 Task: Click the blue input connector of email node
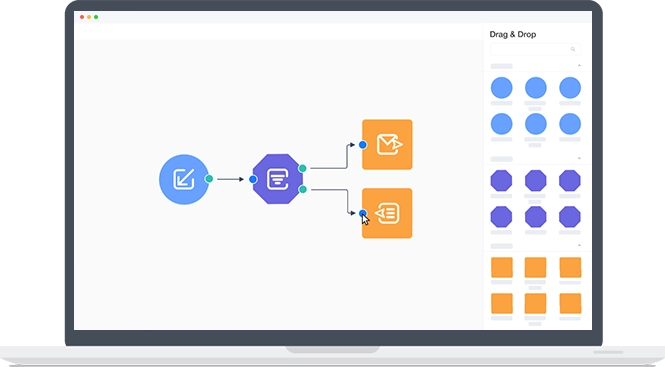(363, 145)
